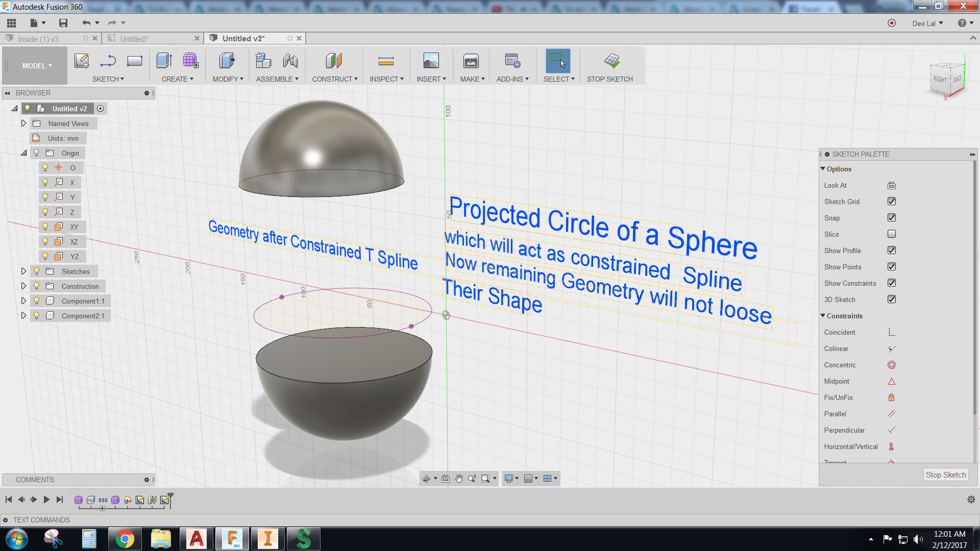Expand the Construction folder in browser
The height and width of the screenshot is (551, 980).
(x=23, y=286)
